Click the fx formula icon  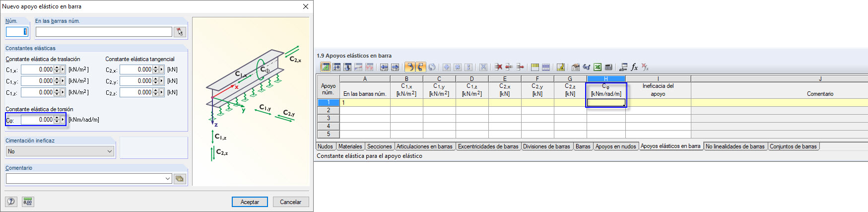pos(634,67)
